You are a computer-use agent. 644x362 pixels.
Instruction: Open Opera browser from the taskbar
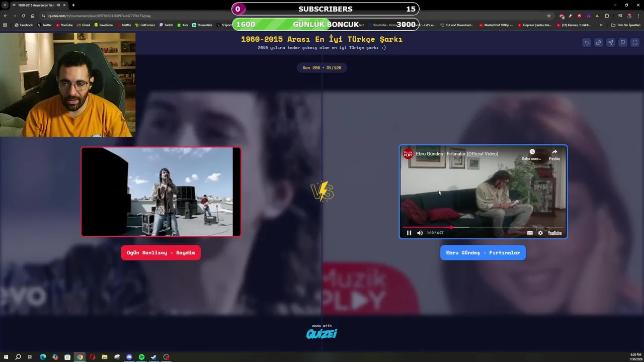92,357
